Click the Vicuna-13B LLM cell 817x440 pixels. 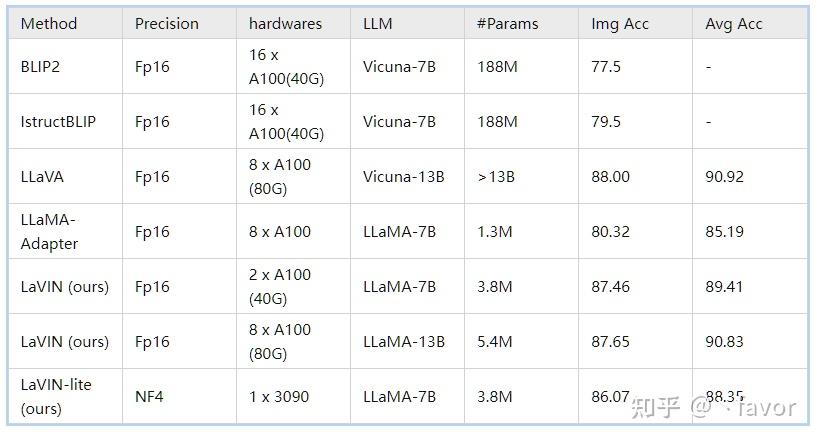click(x=404, y=177)
